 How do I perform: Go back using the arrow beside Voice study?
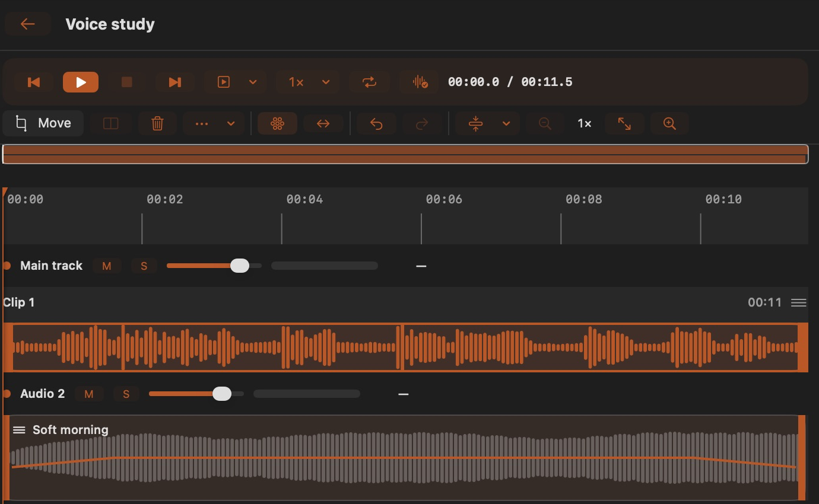(x=27, y=24)
